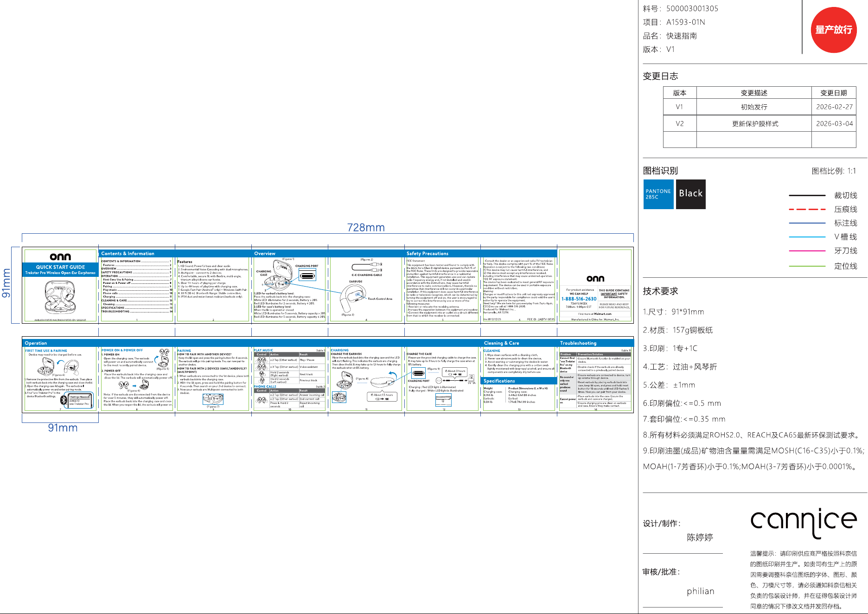This screenshot has height=614, width=868.
Task: Click the Safety Precautions panel header
Action: coord(428,254)
